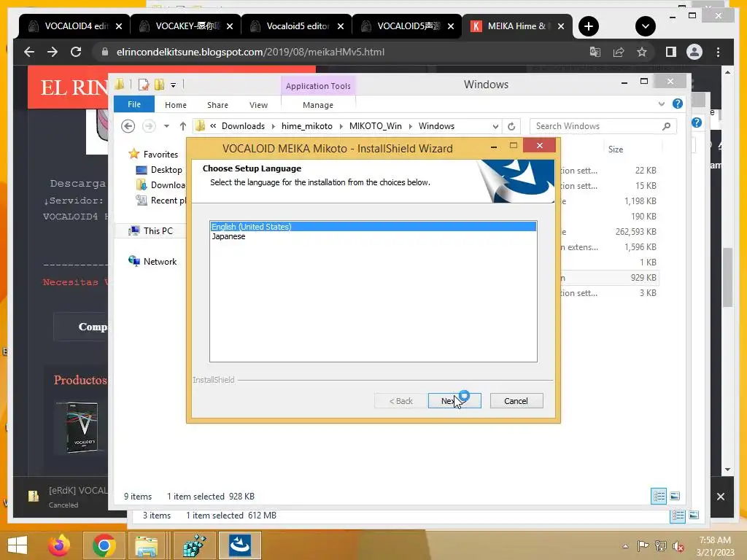Click hime_mikoto in the address breadcrumb

click(x=307, y=126)
